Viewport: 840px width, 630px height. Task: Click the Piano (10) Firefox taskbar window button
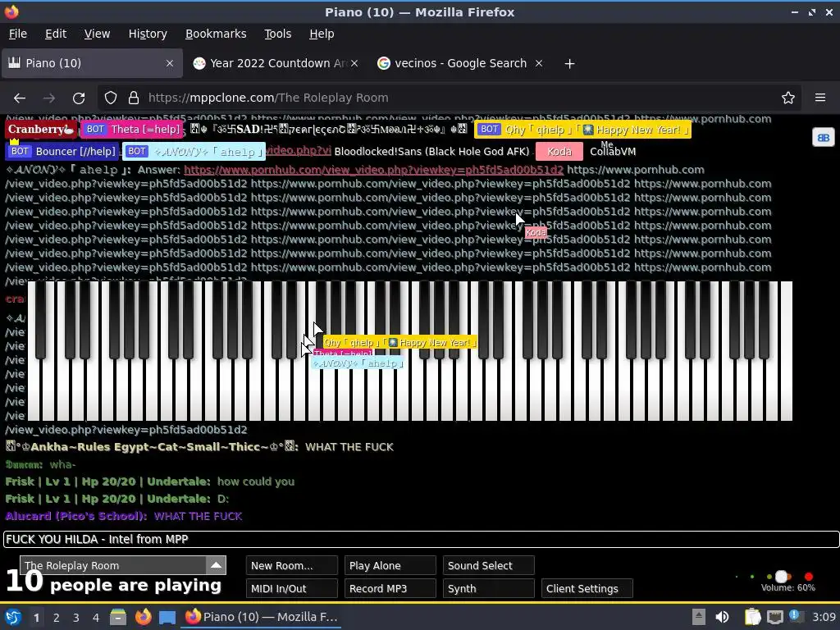click(262, 617)
